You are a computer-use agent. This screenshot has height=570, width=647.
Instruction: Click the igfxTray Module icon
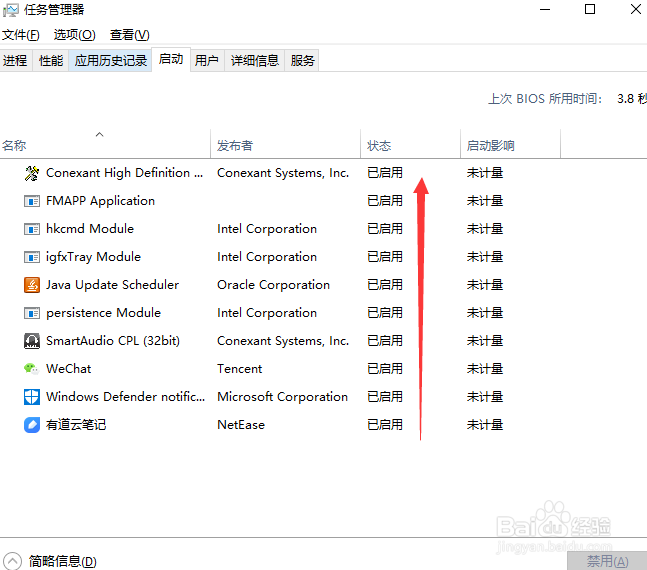(x=32, y=257)
